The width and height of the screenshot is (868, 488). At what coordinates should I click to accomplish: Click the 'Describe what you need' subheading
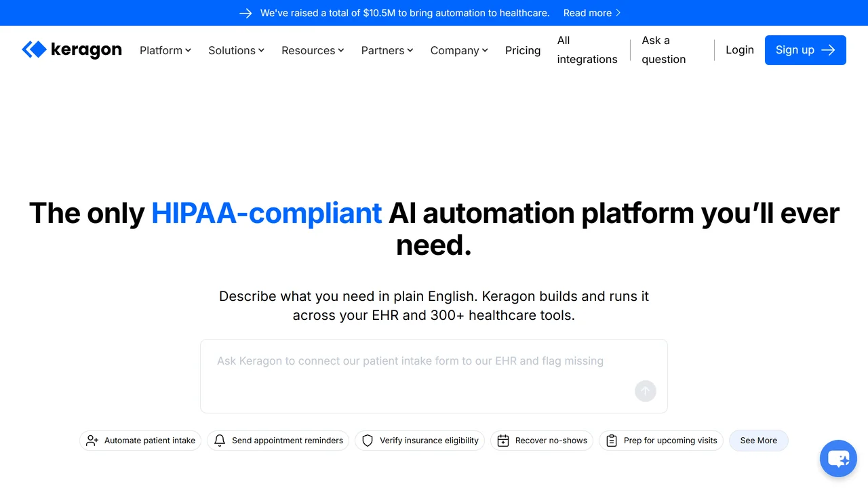point(434,306)
